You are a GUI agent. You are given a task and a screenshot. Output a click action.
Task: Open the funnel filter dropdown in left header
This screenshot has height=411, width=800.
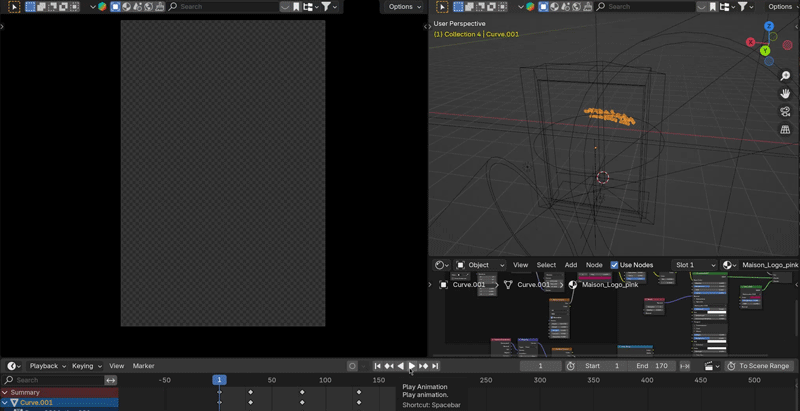[x=329, y=7]
